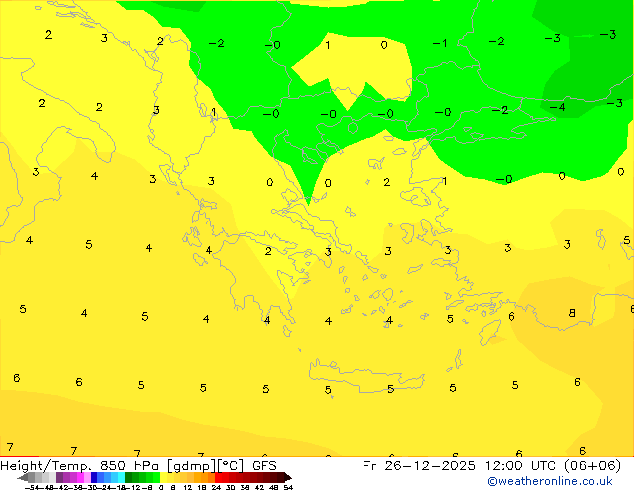Pick the dark blue swatch in the temperature legend

pos(94,477)
